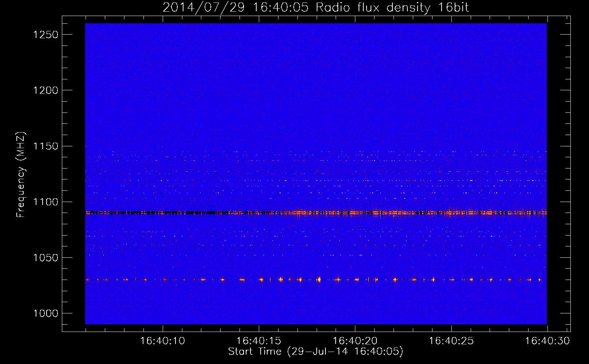Click the 1200 frequency tick label
Screen dimensions: 589x364
(x=46, y=90)
